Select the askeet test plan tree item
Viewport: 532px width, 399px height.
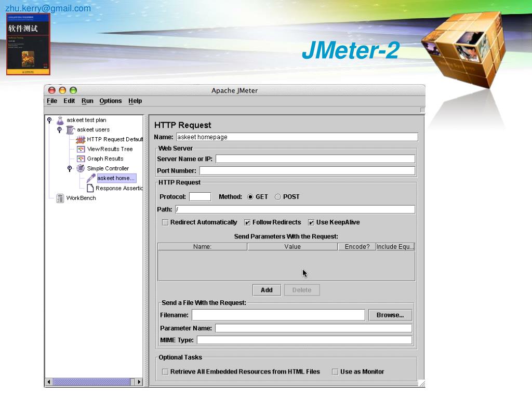87,120
